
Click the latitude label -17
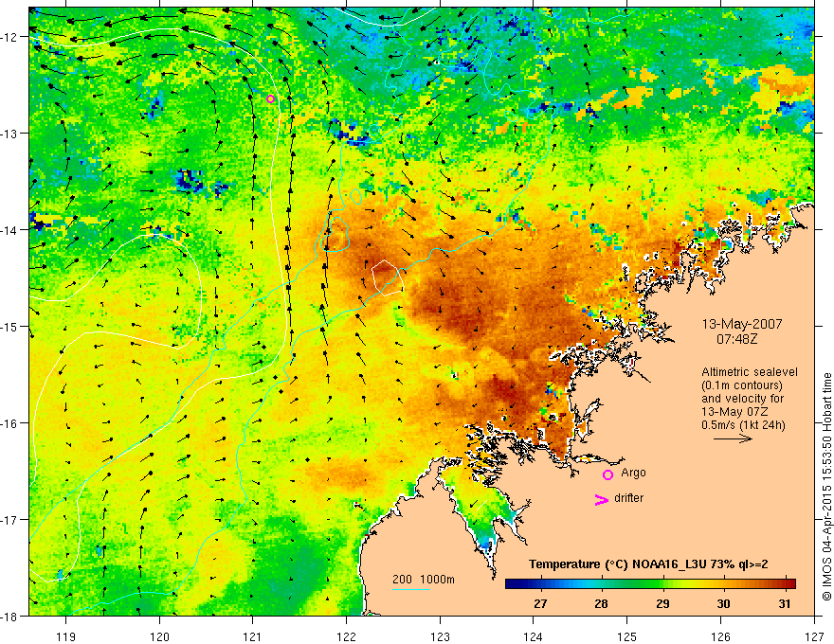point(9,520)
